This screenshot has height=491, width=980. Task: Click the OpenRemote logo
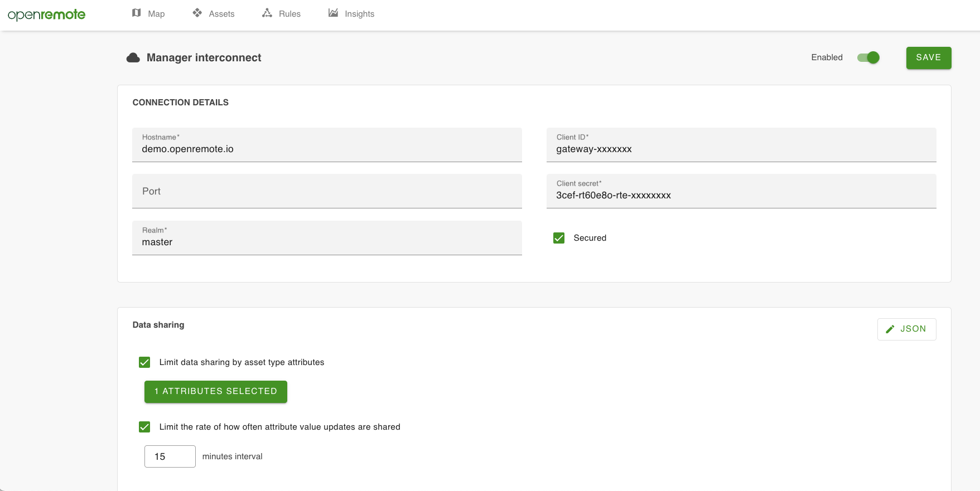(x=46, y=14)
